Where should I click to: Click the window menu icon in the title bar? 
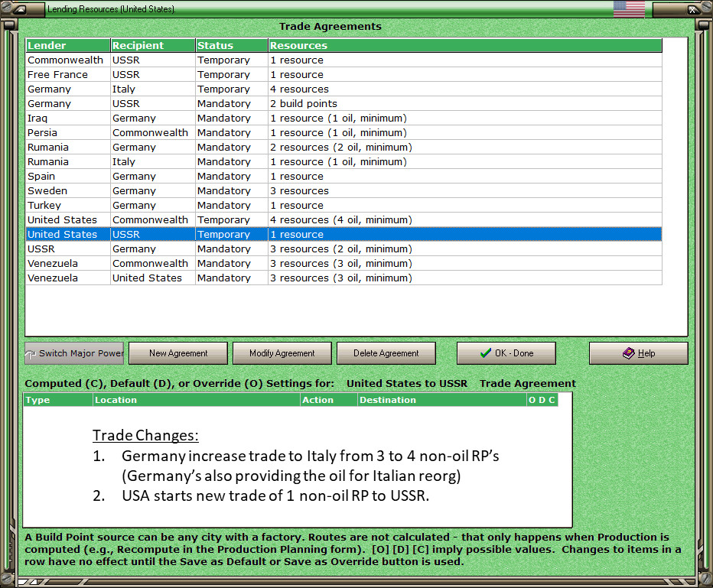click(21, 9)
